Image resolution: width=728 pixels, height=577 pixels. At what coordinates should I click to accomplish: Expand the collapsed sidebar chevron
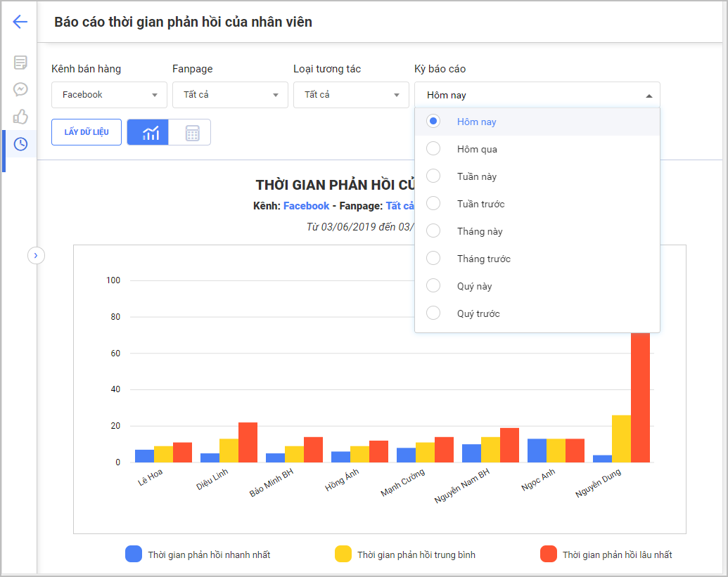[x=36, y=255]
